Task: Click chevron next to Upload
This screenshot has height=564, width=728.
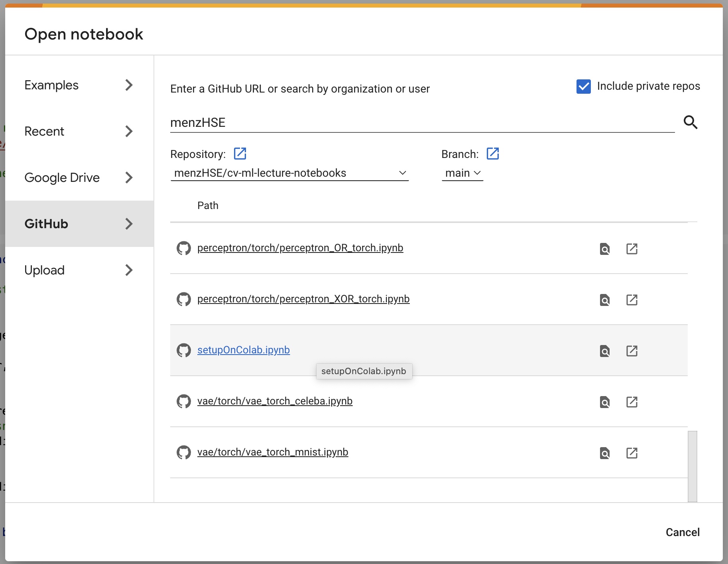Action: [x=129, y=270]
